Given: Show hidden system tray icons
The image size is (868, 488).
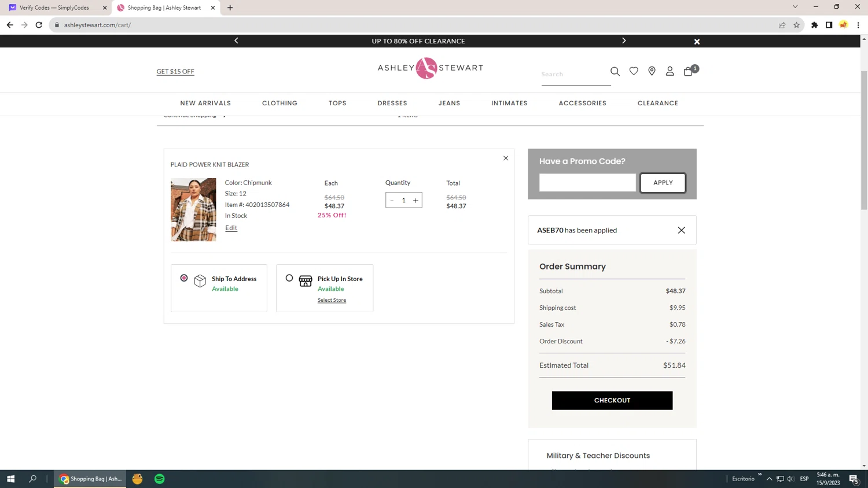Looking at the screenshot, I should (x=769, y=479).
